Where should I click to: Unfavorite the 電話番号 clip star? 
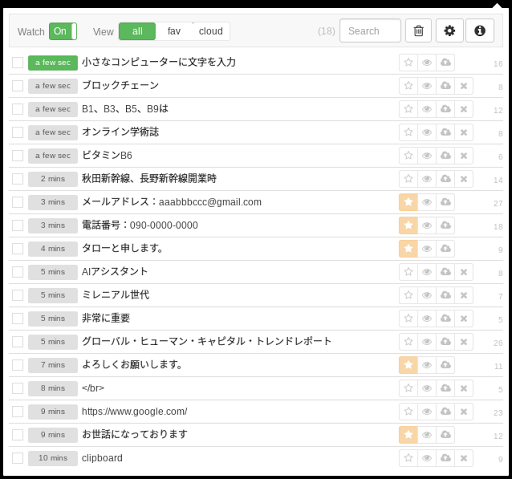pos(408,225)
